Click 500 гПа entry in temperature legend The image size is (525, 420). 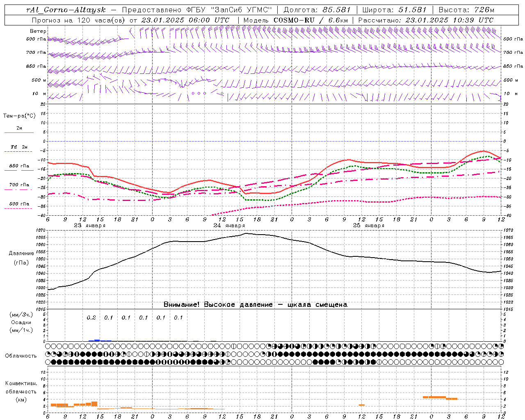[19, 204]
